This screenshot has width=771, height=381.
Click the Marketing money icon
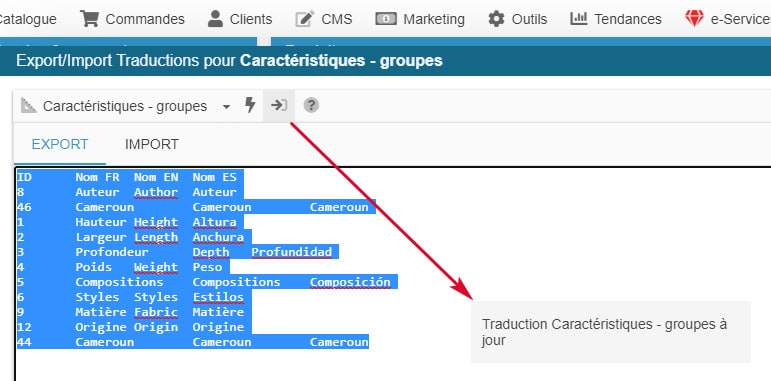pos(386,19)
